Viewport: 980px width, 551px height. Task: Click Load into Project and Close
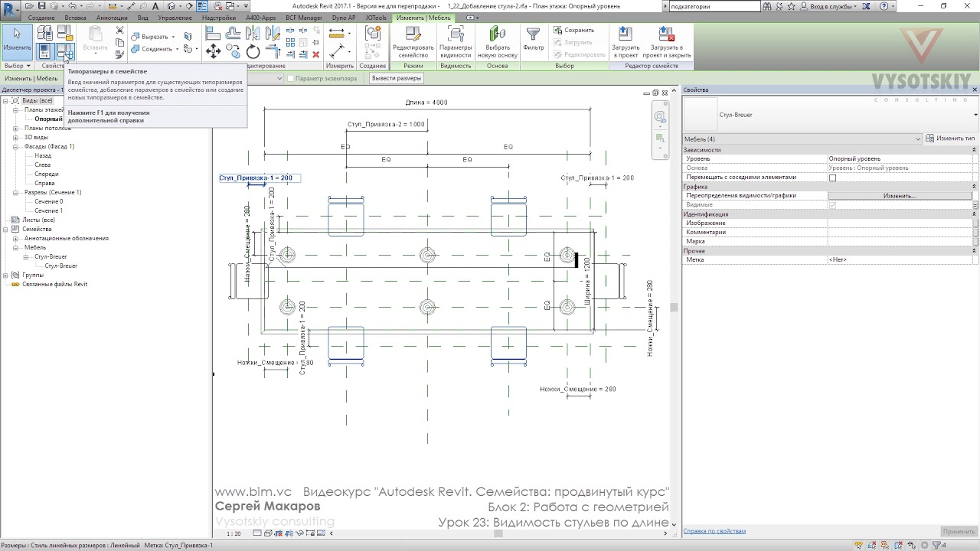667,42
